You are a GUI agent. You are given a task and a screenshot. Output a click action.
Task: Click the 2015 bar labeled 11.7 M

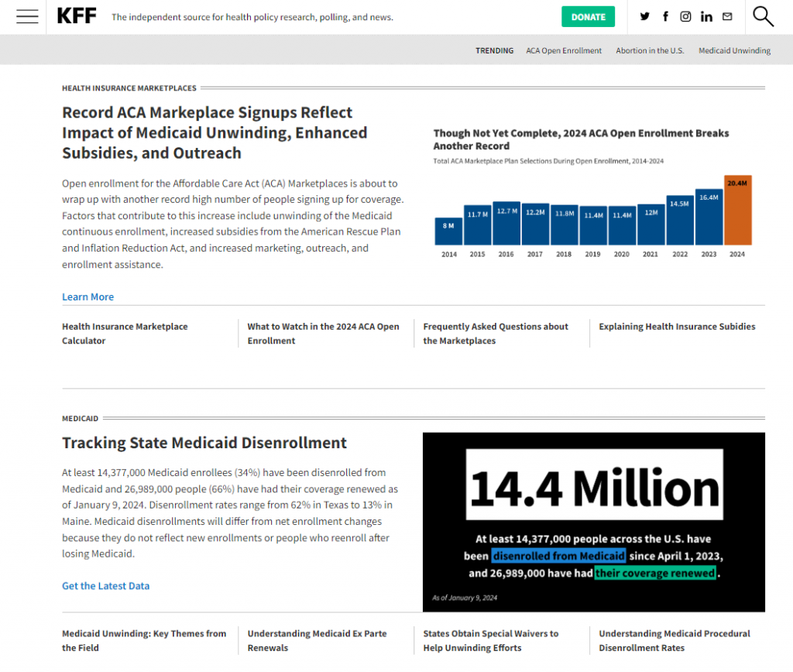tap(477, 225)
